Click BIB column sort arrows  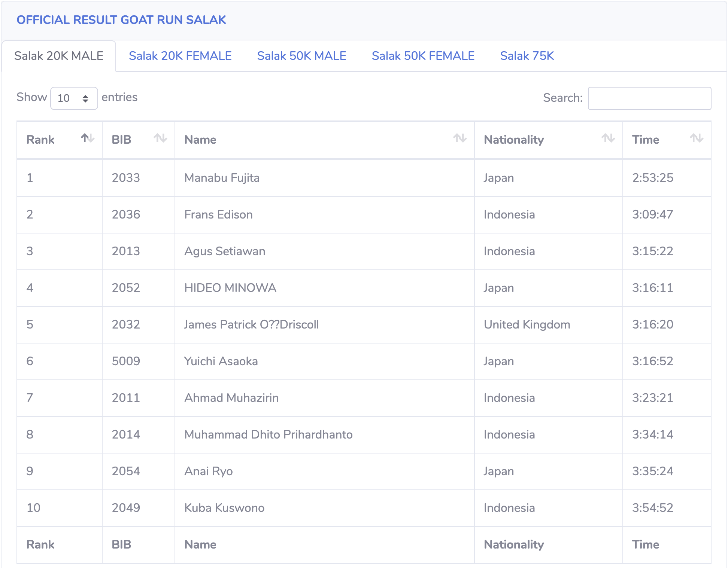[160, 138]
